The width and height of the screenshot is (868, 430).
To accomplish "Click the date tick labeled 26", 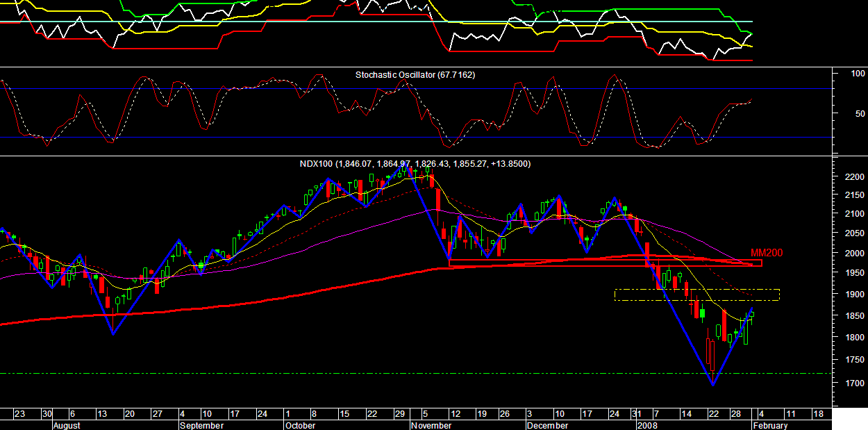I will click(506, 414).
